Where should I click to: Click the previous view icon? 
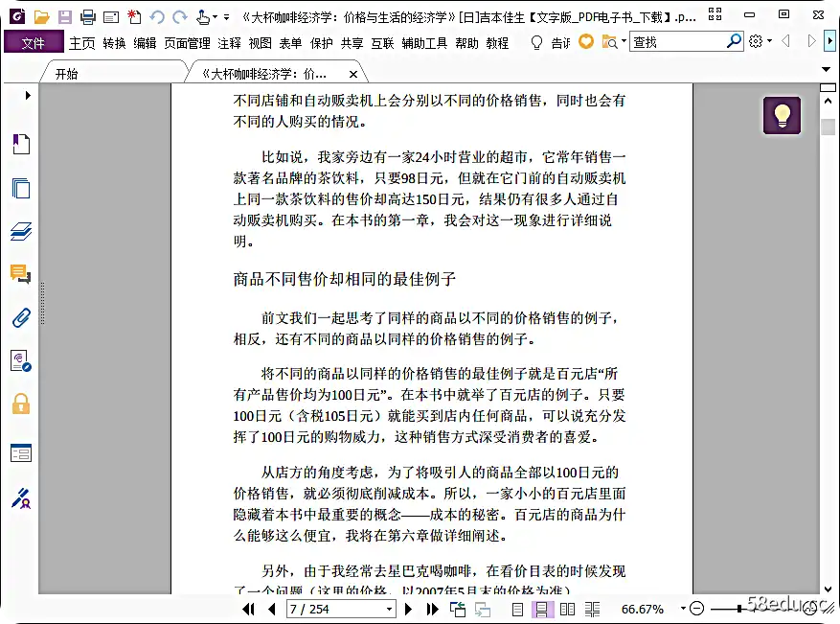click(x=458, y=609)
